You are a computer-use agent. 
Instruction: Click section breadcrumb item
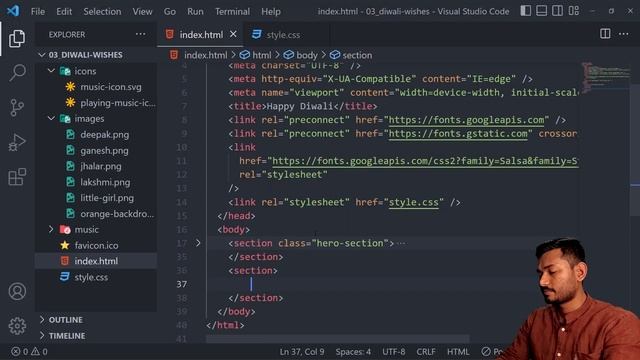(x=357, y=55)
